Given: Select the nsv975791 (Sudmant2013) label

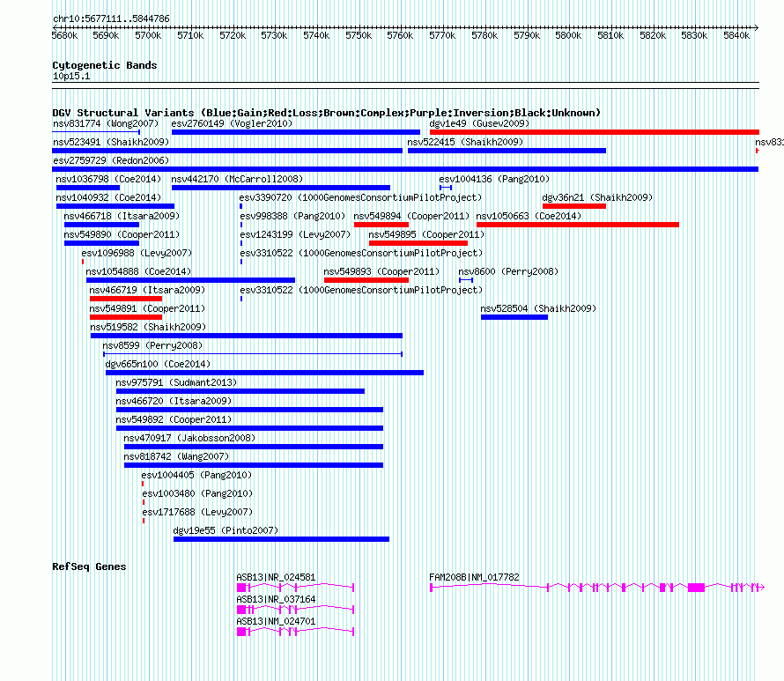Looking at the screenshot, I should coord(176,382).
